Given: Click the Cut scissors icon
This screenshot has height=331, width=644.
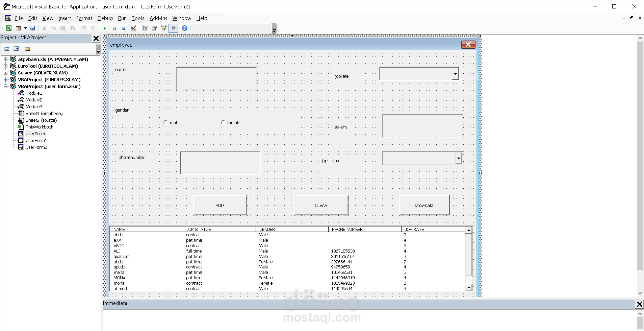Looking at the screenshot, I should point(44,28).
